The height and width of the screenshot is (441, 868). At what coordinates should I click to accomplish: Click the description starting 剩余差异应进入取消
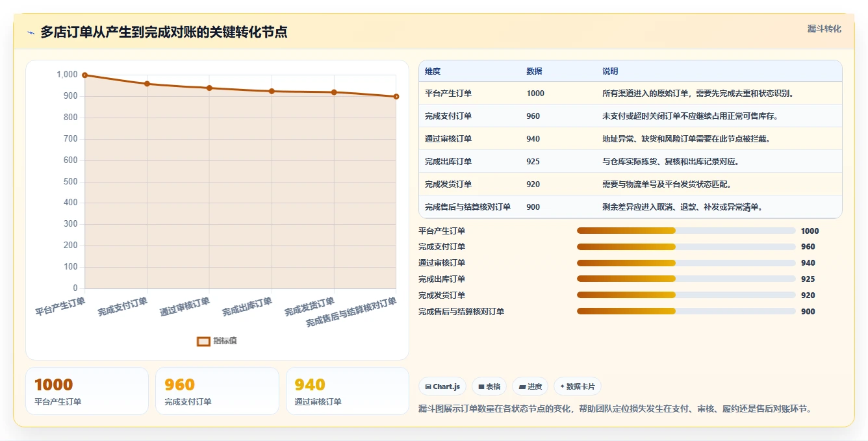coord(682,207)
